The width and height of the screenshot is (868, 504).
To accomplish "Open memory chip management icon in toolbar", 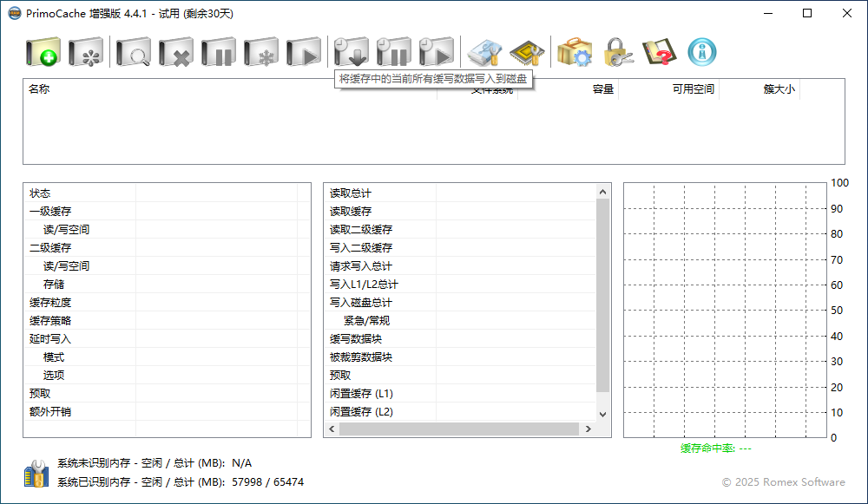I will point(527,53).
